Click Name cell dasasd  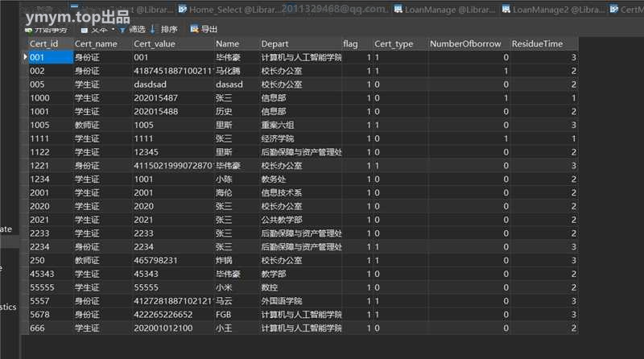pyautogui.click(x=237, y=85)
